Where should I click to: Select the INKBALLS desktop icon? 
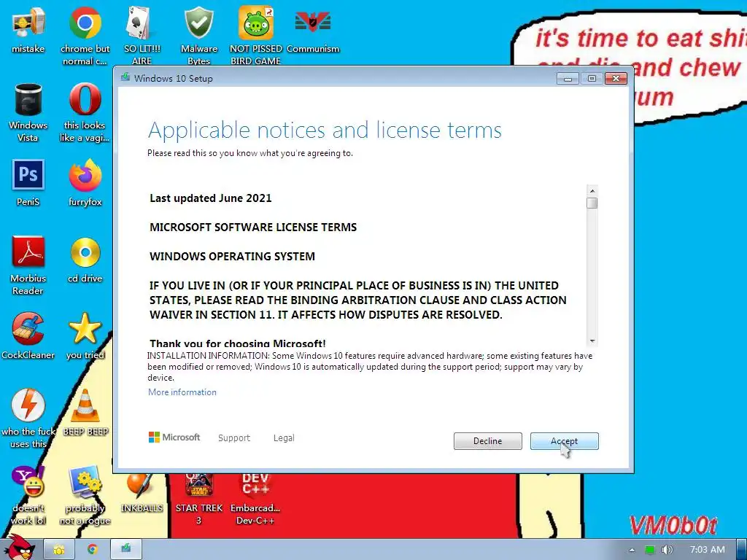click(142, 494)
